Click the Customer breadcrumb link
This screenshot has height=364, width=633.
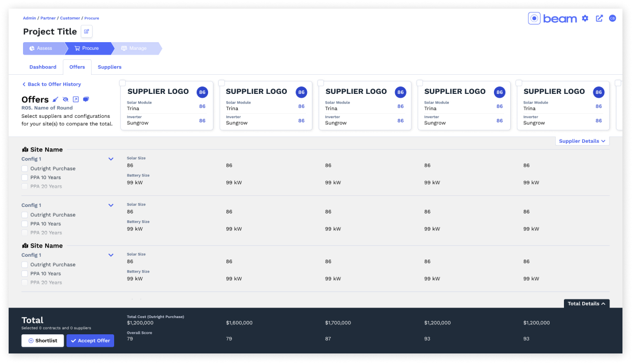(x=70, y=18)
